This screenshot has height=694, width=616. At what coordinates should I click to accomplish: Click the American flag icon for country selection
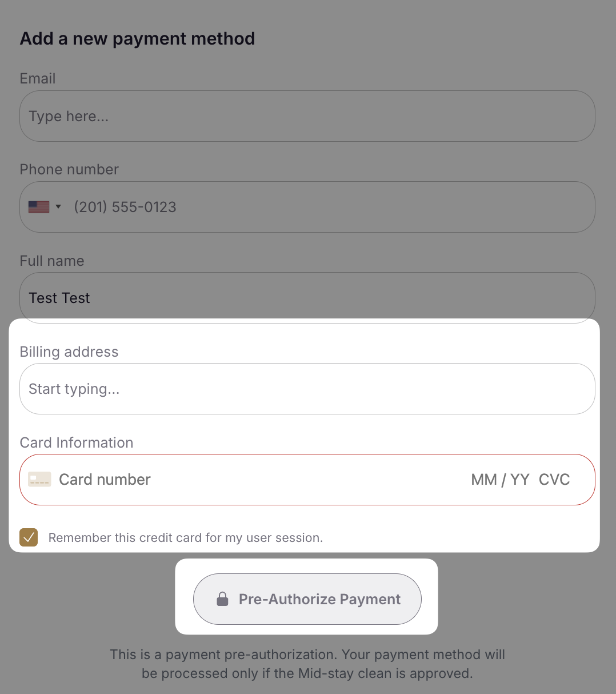pos(38,206)
